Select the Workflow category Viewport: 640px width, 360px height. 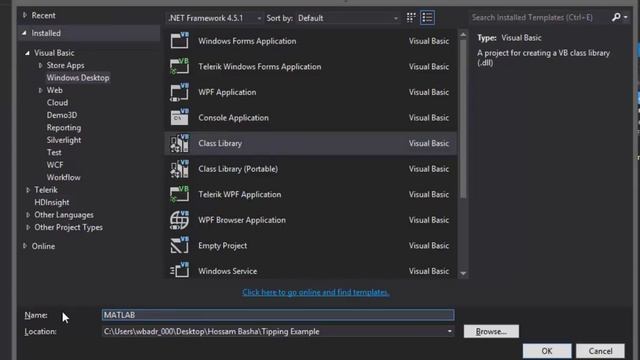pyautogui.click(x=63, y=177)
